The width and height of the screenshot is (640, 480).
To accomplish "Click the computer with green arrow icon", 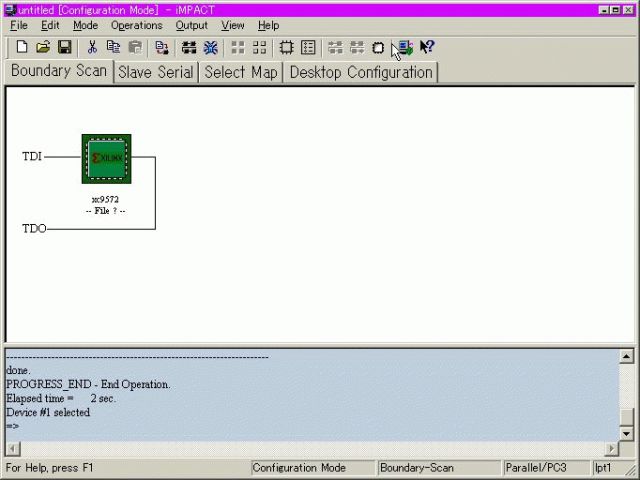I will 406,48.
